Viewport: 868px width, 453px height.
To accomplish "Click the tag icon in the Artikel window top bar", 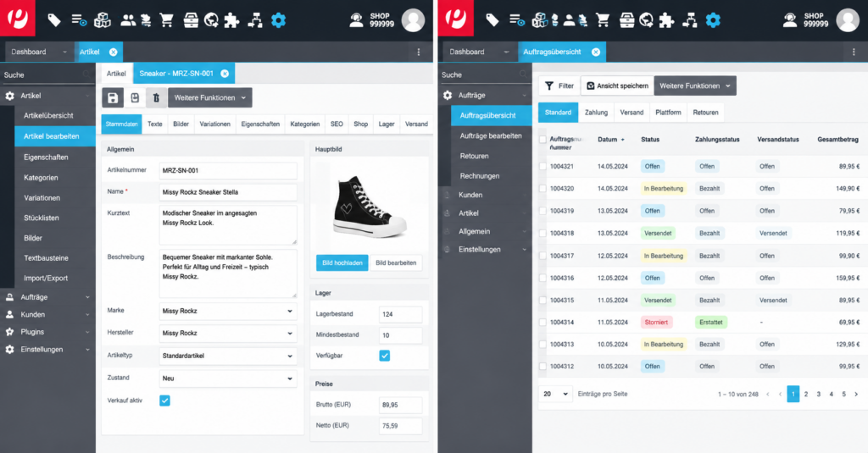I will tap(54, 20).
